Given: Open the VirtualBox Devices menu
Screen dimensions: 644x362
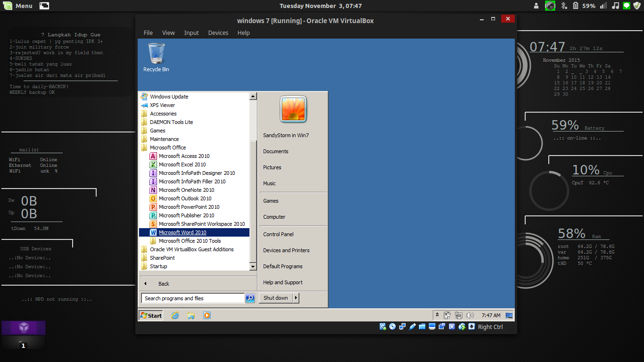Looking at the screenshot, I should pos(218,33).
